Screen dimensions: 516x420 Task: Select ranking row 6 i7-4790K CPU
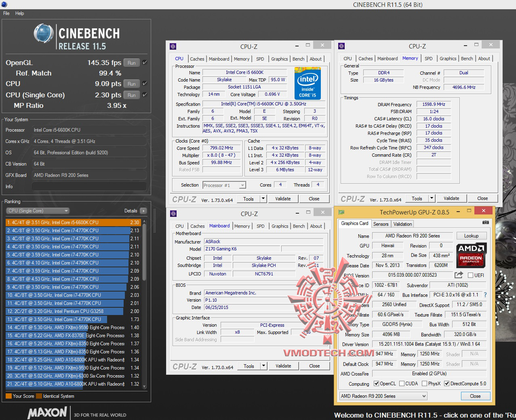coord(73,262)
